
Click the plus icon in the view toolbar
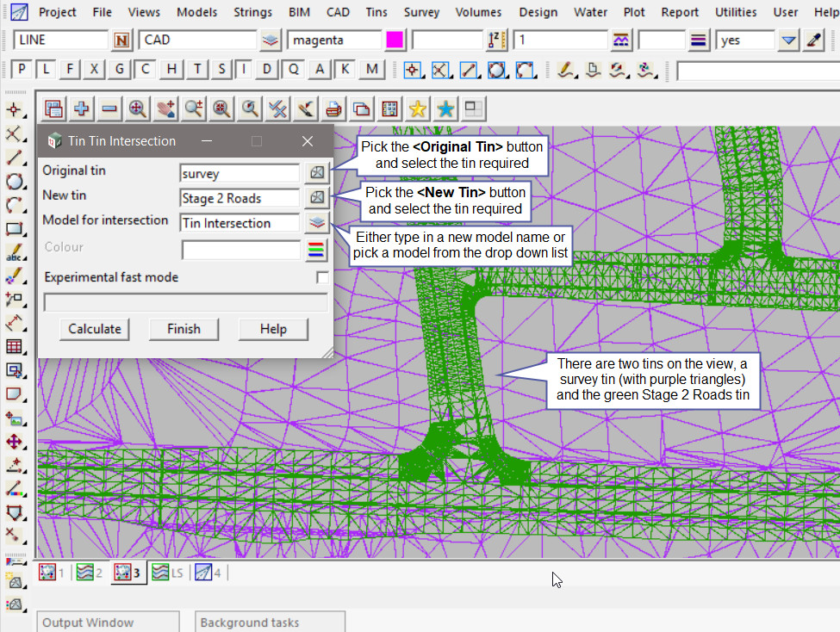coord(82,108)
